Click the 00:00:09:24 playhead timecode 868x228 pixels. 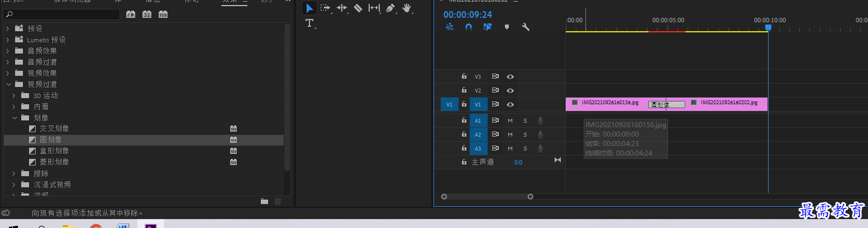pyautogui.click(x=468, y=14)
